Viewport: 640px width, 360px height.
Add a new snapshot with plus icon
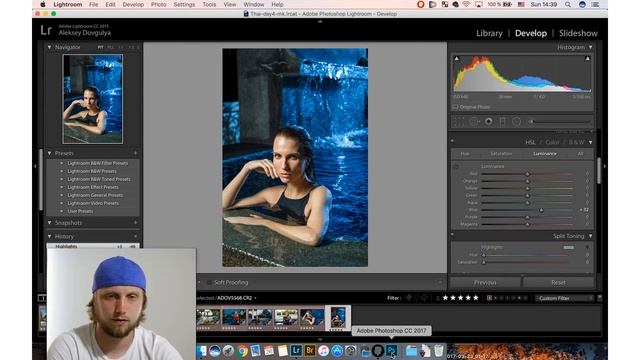pyautogui.click(x=136, y=223)
